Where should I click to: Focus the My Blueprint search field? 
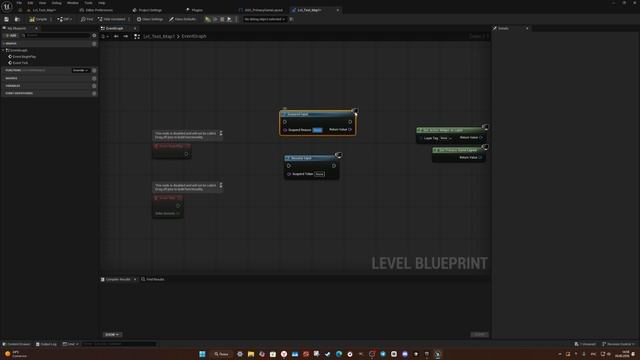click(56, 36)
